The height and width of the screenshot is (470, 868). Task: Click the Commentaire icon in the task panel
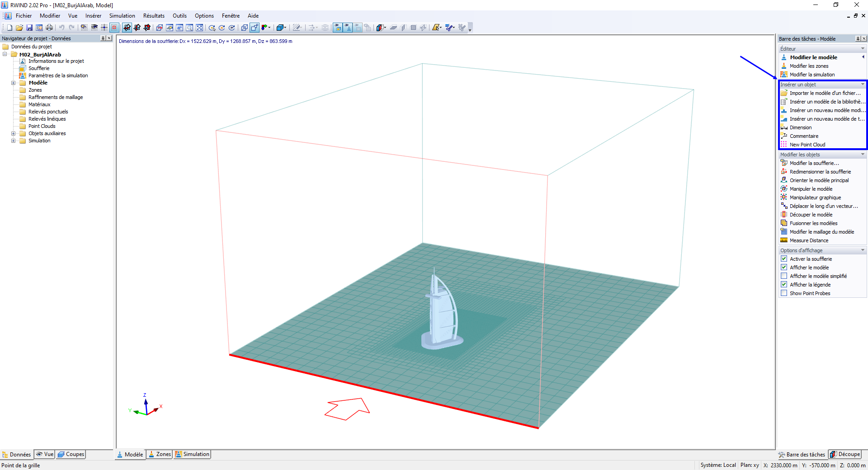pyautogui.click(x=784, y=136)
